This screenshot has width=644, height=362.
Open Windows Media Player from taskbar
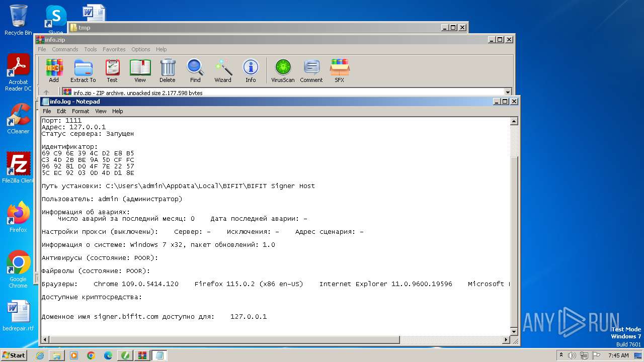coord(74,355)
